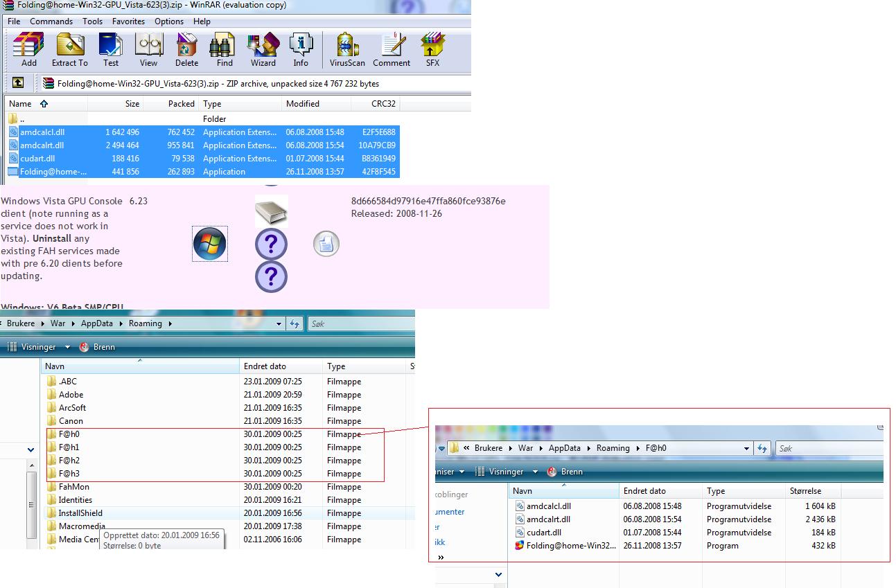Expand breadcrumb arrow after AppData in Roaming window
The height and width of the screenshot is (588, 896).
click(122, 323)
